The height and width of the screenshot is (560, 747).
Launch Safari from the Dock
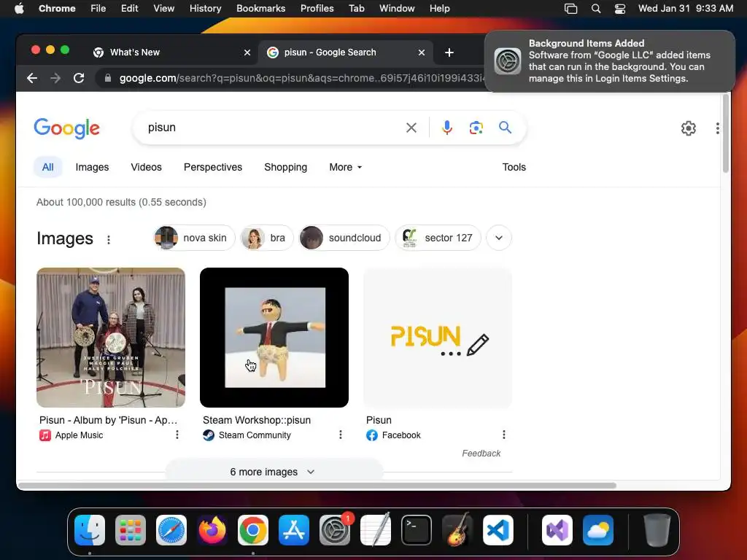171,530
